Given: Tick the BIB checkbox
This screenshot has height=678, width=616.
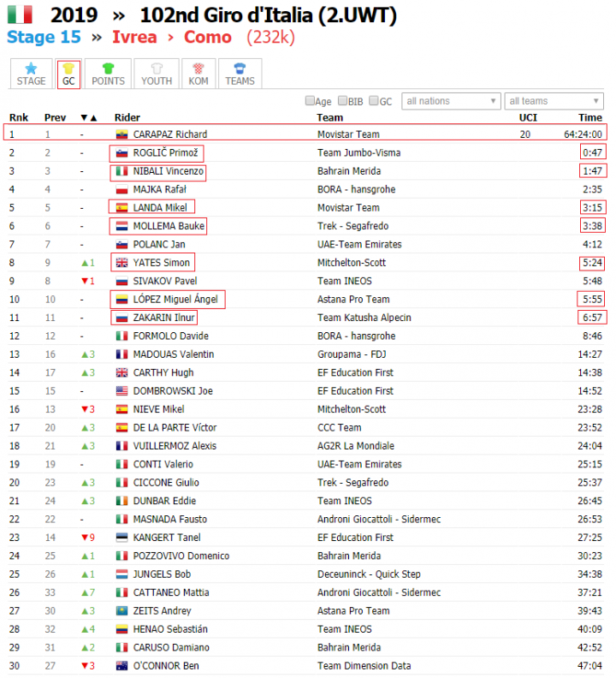Looking at the screenshot, I should coord(342,101).
